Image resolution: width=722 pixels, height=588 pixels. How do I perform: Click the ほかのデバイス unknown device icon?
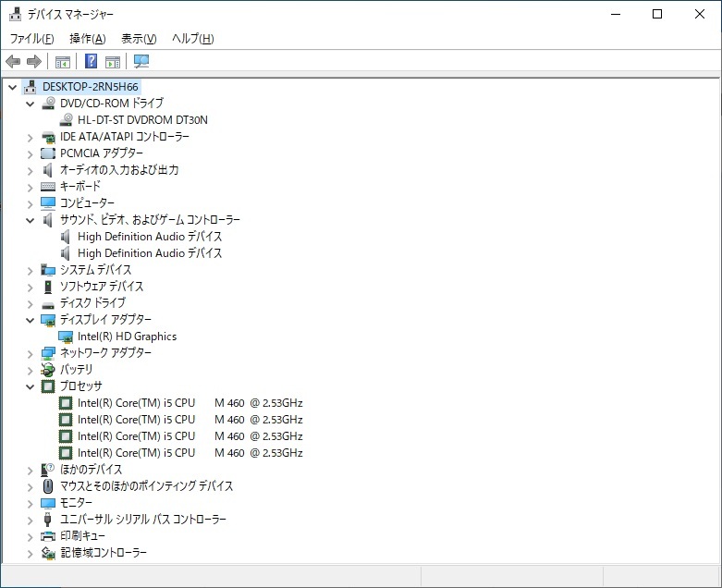pos(48,470)
